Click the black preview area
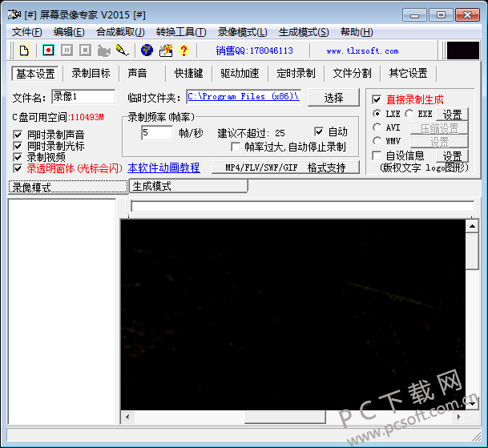488x448 pixels. point(293,315)
